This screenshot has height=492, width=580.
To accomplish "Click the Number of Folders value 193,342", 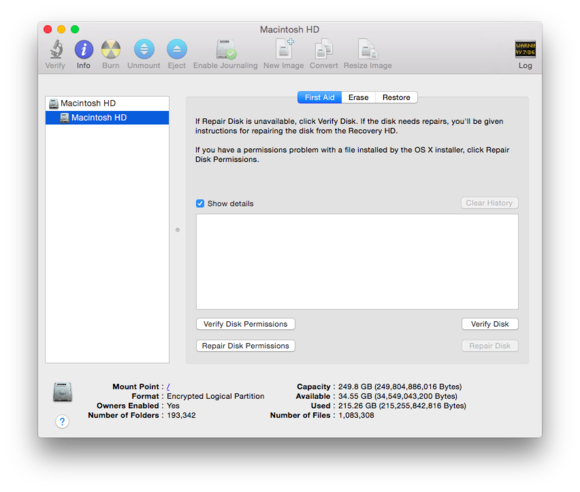I will pos(181,415).
